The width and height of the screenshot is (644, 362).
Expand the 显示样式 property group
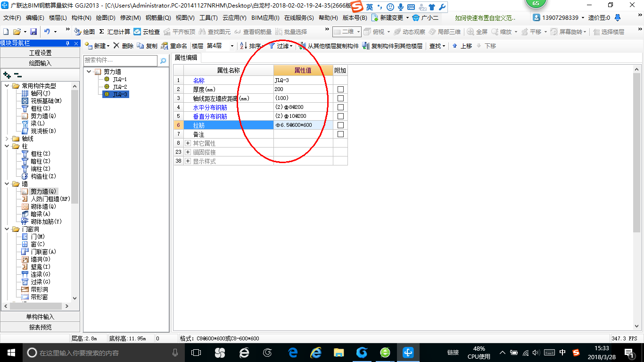tap(188, 161)
